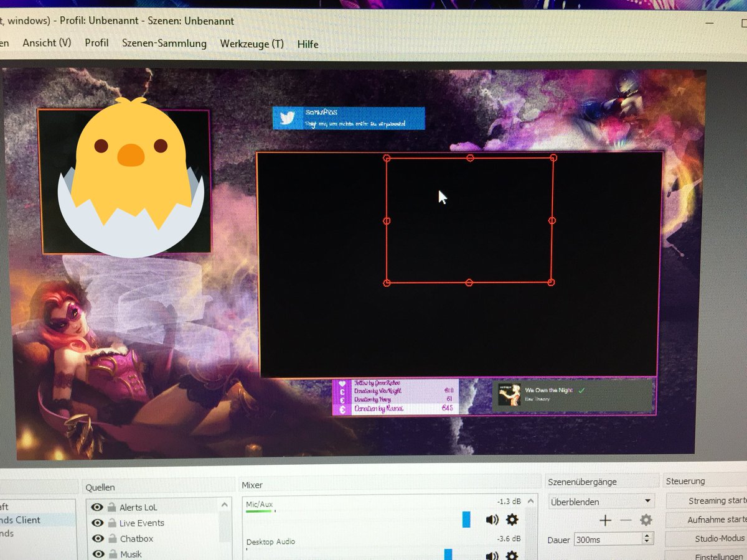Select the chick emoji webcam frame in preview

pyautogui.click(x=125, y=180)
